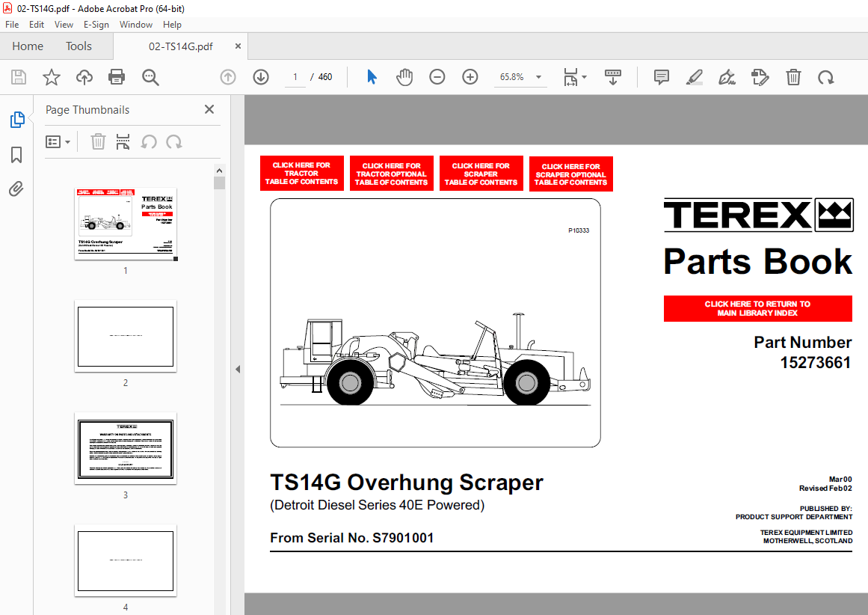Screen dimensions: 868x615
Task: Click the Scraper Table of Contents link
Action: click(x=481, y=174)
